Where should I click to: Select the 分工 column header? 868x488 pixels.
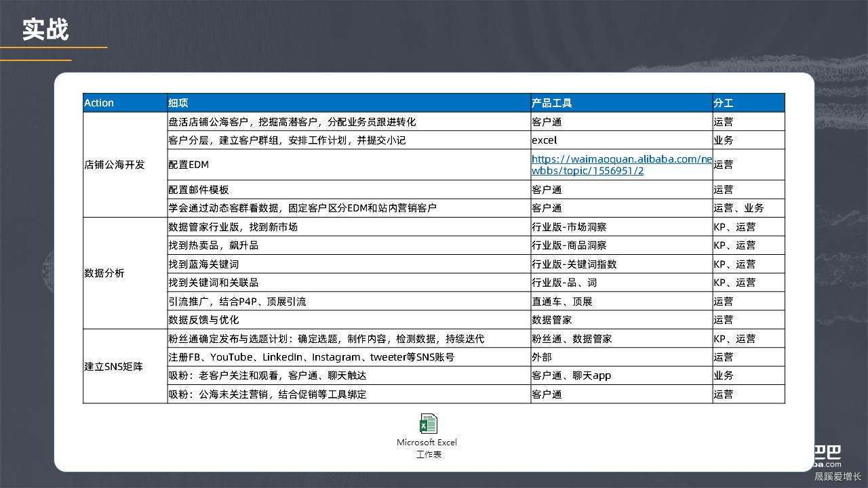748,103
